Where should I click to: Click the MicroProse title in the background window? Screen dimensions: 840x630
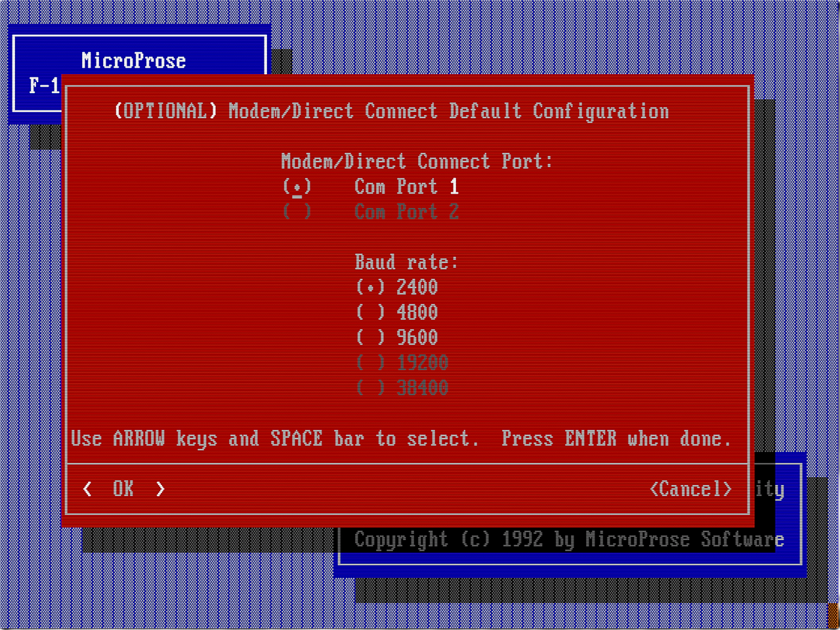[x=134, y=61]
